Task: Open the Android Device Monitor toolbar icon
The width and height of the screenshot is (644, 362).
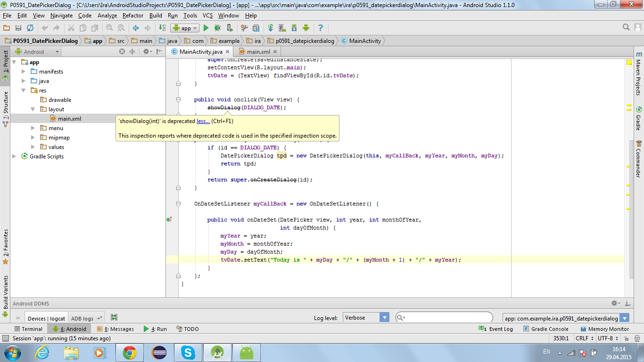Action: pos(306,28)
